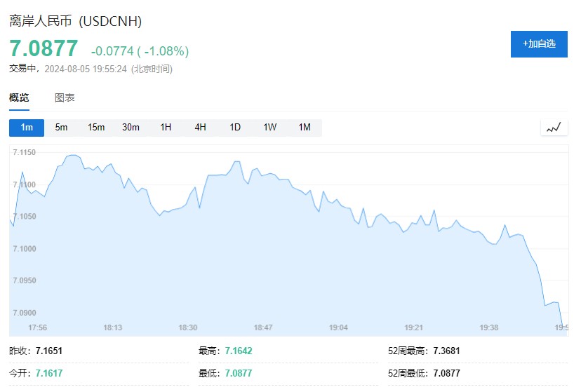
Task: Add USDCNH to watchlist with 加自选
Action: click(x=539, y=43)
